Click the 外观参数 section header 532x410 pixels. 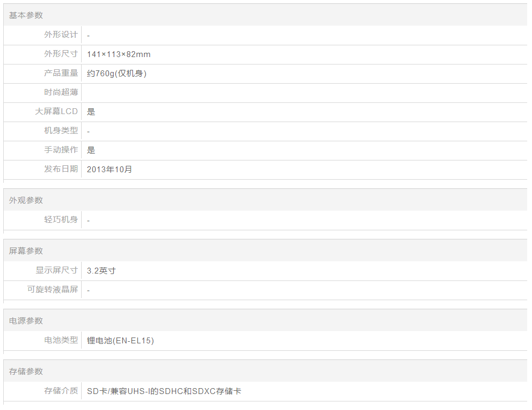point(26,200)
